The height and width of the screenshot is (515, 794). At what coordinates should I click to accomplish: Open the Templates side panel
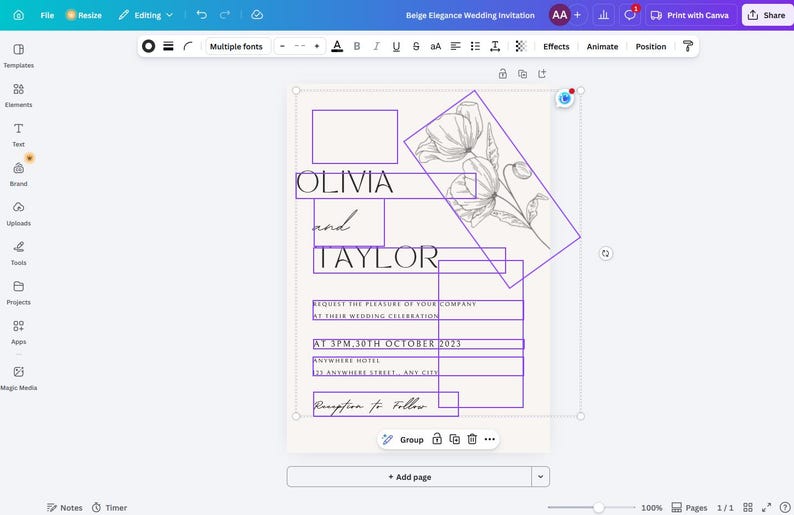coord(19,56)
